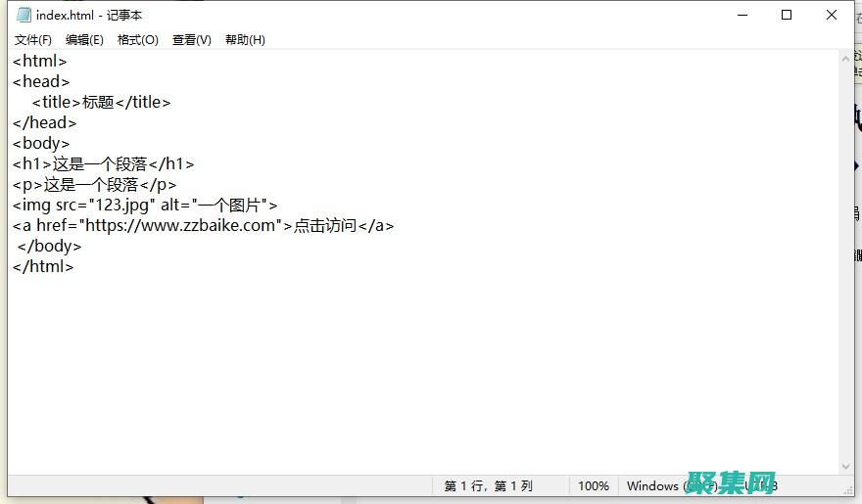Click the scrollbar up arrow
Image resolution: width=862 pixels, height=504 pixels.
[845, 58]
